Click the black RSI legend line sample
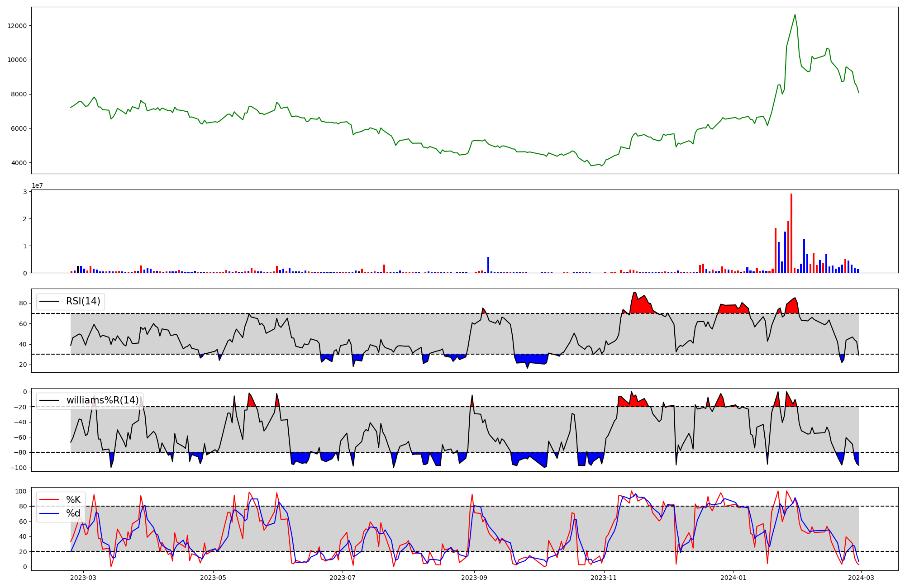 click(x=49, y=301)
